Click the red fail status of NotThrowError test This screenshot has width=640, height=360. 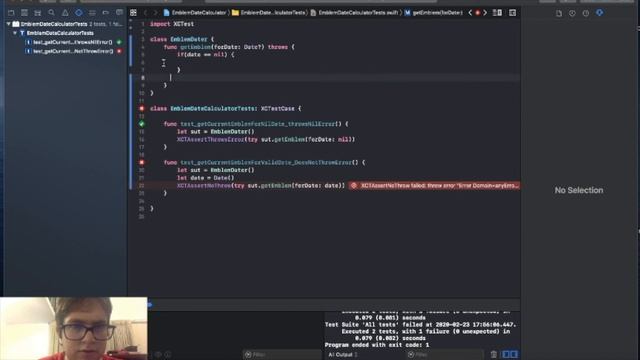click(119, 51)
